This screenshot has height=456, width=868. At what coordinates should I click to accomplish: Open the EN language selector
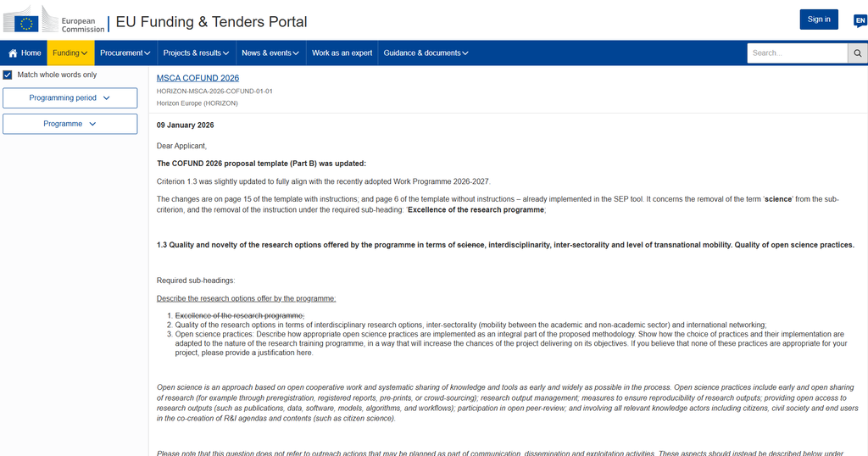(x=860, y=21)
